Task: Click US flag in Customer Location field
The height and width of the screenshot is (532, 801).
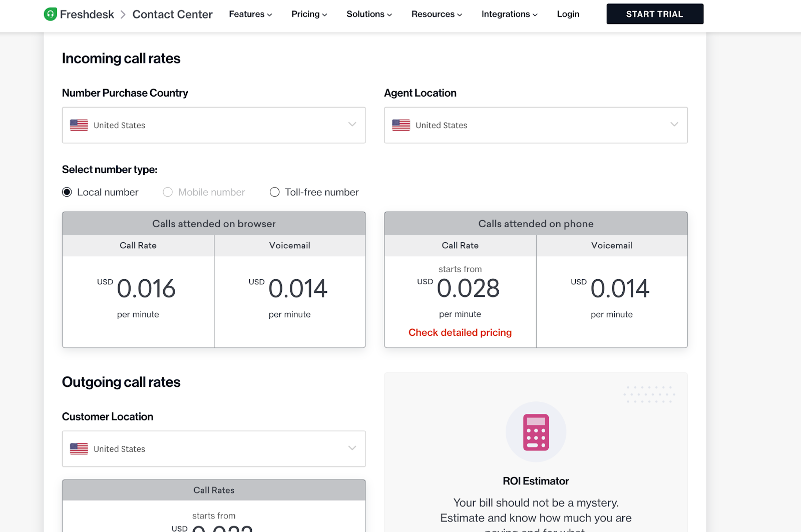Action: 79,449
